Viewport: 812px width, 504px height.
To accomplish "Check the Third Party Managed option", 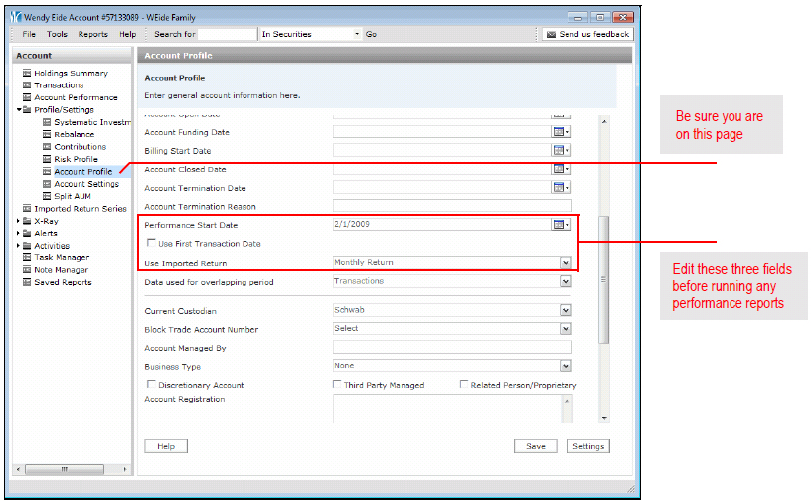I will 338,385.
